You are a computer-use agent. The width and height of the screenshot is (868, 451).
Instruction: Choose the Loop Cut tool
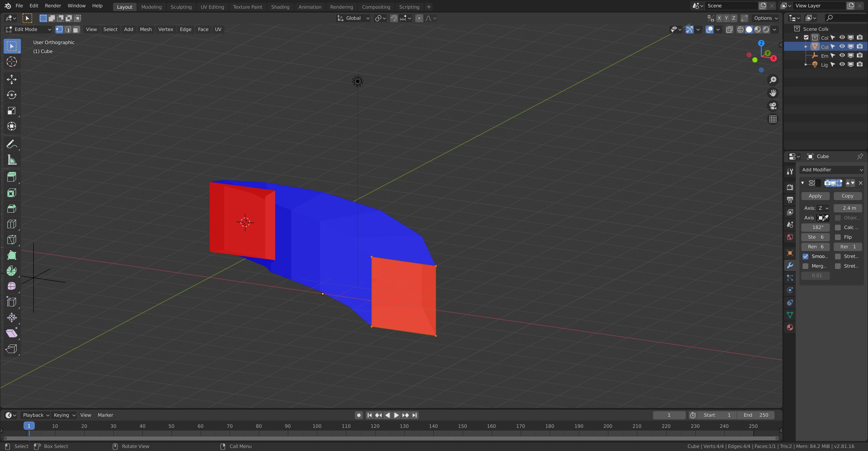tap(11, 224)
